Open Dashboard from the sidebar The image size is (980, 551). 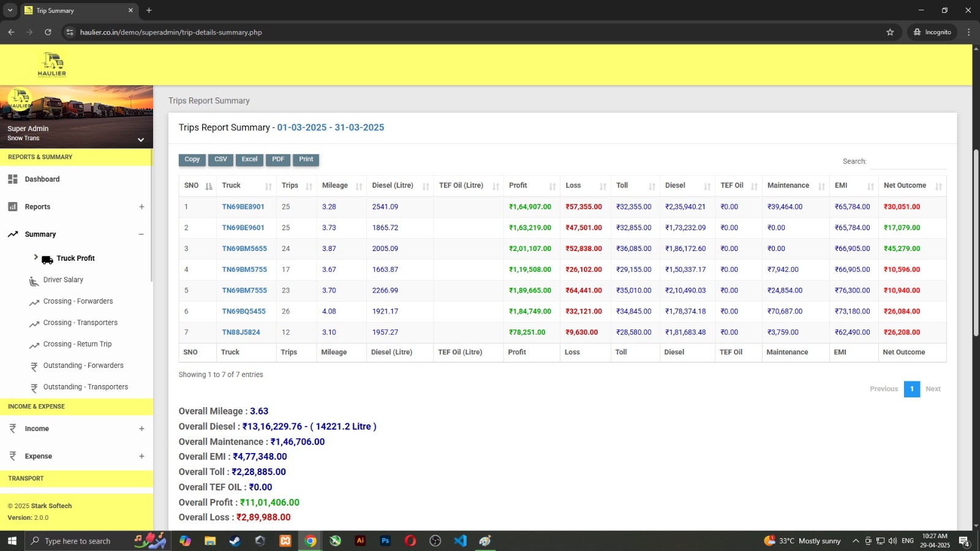42,179
